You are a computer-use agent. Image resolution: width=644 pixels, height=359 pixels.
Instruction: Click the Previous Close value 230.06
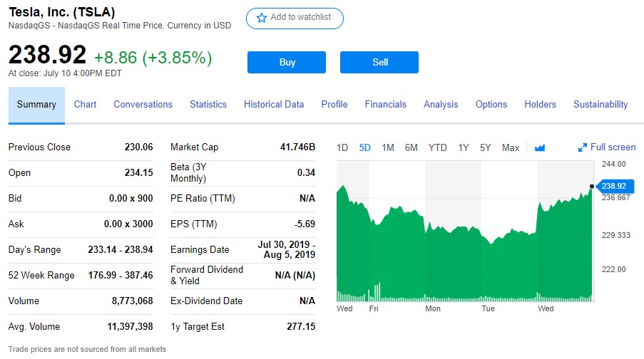(139, 147)
